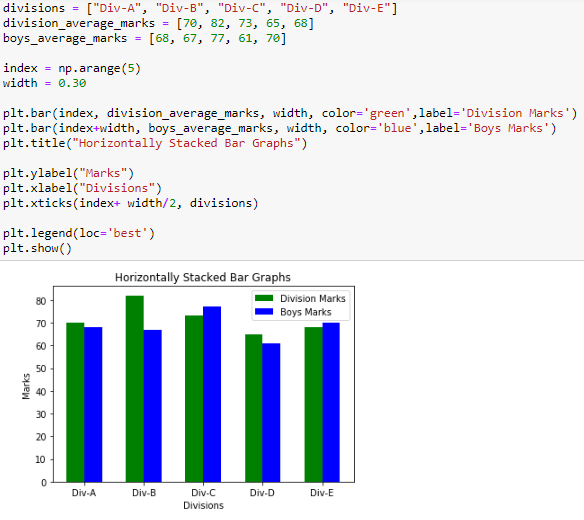
Task: Click the plt.xticks code line
Action: click(x=130, y=203)
